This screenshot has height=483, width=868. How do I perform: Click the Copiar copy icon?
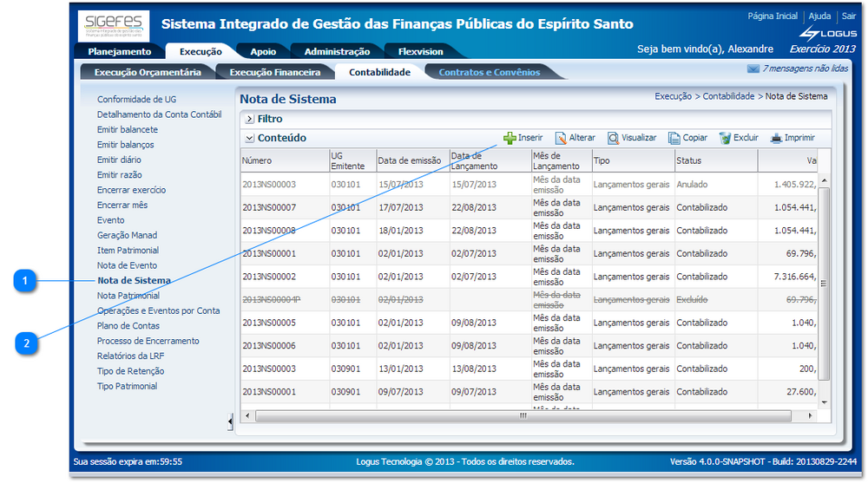(674, 138)
